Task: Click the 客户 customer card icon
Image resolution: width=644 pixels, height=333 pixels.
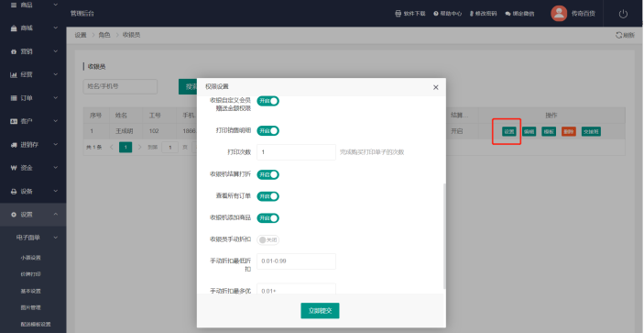Action: click(x=14, y=121)
